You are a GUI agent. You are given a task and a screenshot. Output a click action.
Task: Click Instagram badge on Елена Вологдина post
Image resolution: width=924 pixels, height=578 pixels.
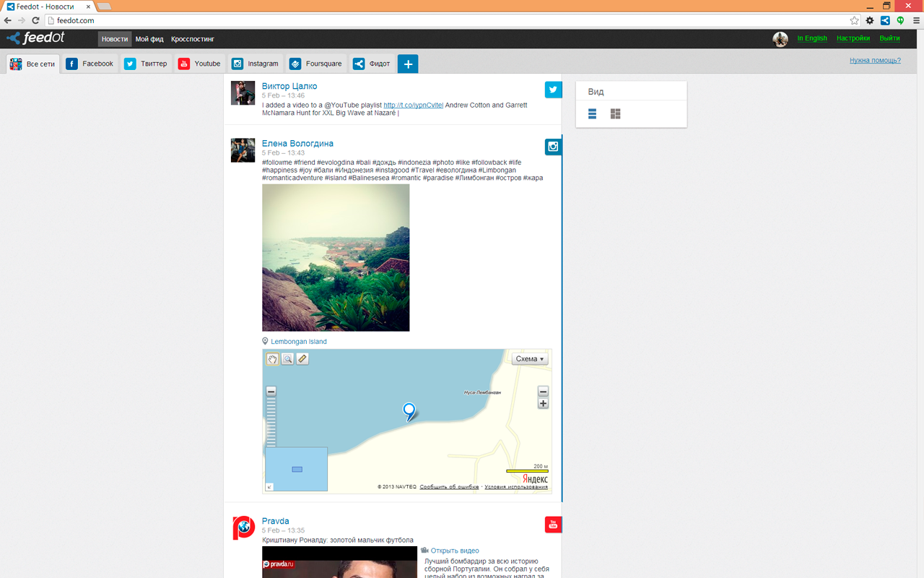point(553,147)
